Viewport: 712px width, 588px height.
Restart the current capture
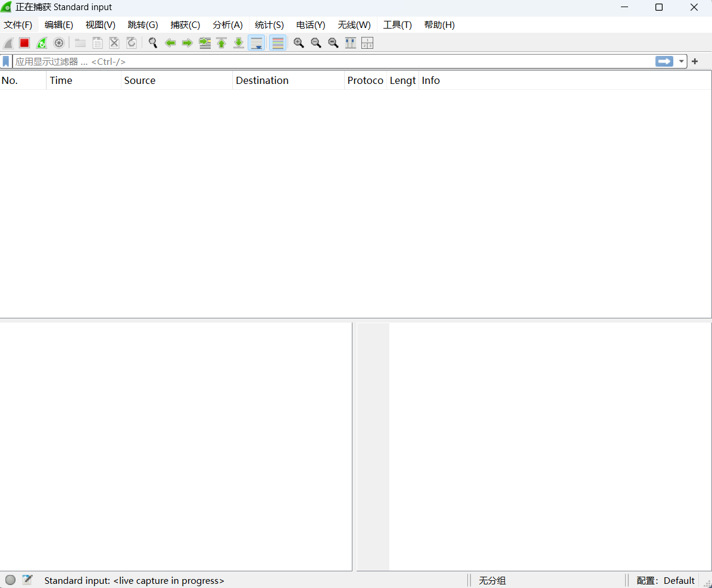click(x=42, y=43)
